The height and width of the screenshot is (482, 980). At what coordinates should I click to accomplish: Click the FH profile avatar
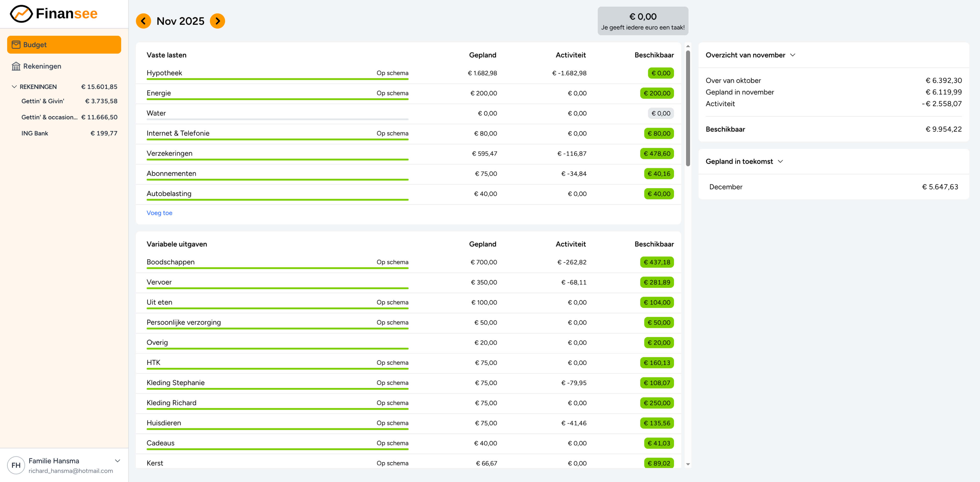tap(16, 465)
